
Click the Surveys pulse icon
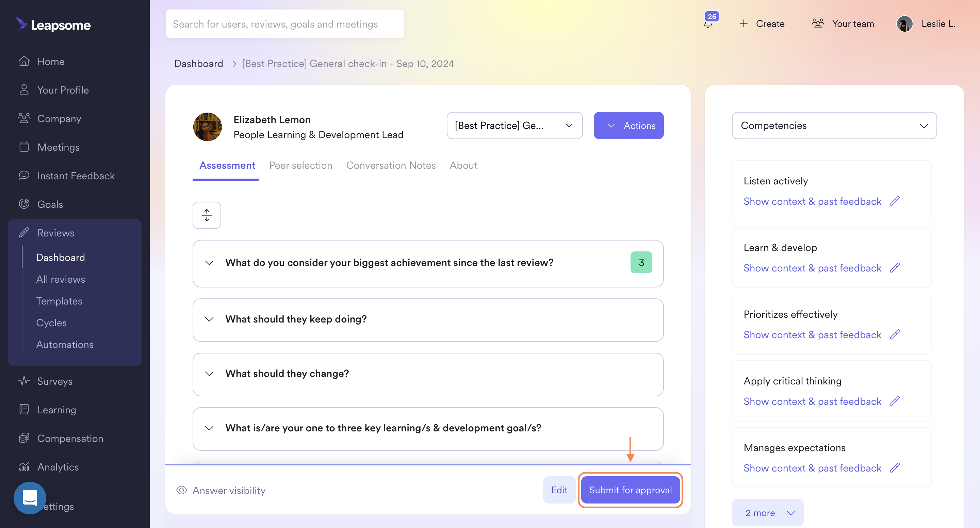24,381
